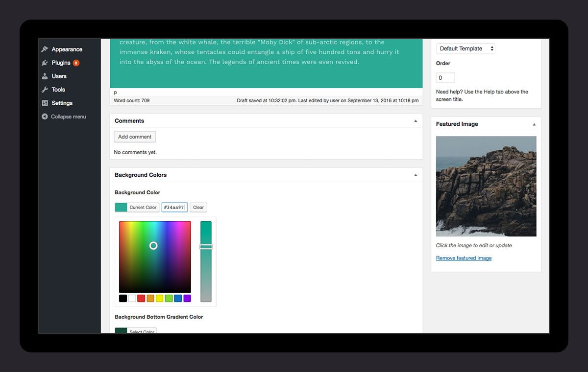Pick the red palette swatch
The image size is (588, 372).
(x=141, y=298)
